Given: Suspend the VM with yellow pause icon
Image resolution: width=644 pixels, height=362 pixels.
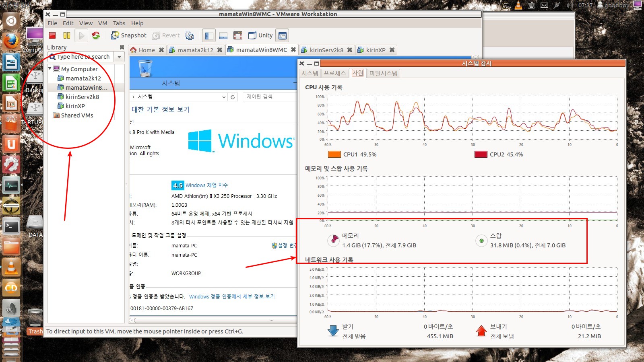Looking at the screenshot, I should [67, 35].
